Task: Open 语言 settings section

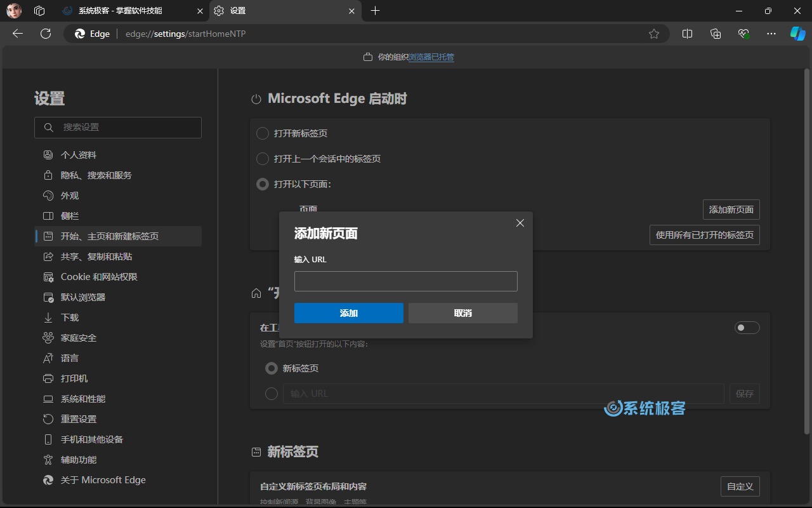Action: click(118, 358)
